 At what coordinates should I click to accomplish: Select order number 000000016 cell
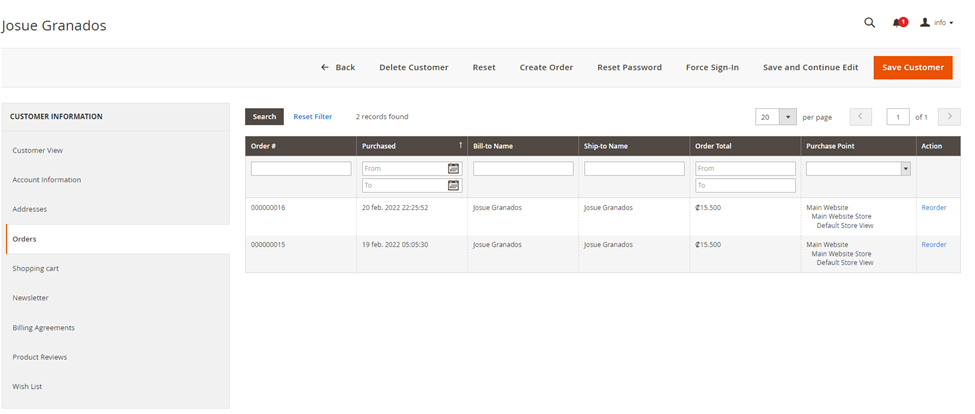(268, 208)
